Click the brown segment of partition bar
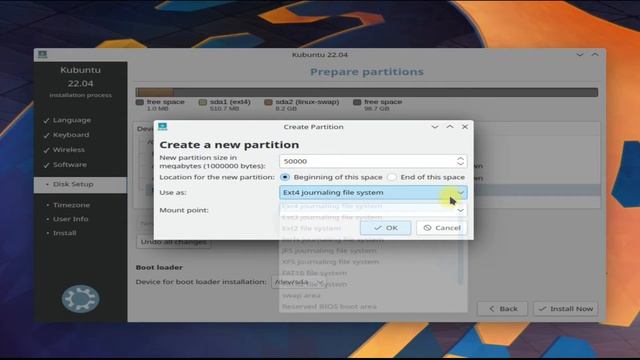 point(157,92)
